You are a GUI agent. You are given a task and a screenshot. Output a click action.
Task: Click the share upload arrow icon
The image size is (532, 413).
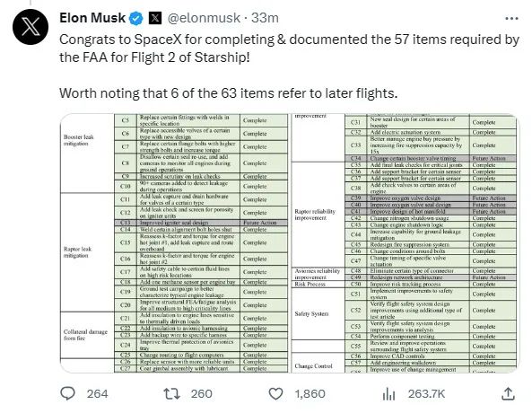click(508, 393)
